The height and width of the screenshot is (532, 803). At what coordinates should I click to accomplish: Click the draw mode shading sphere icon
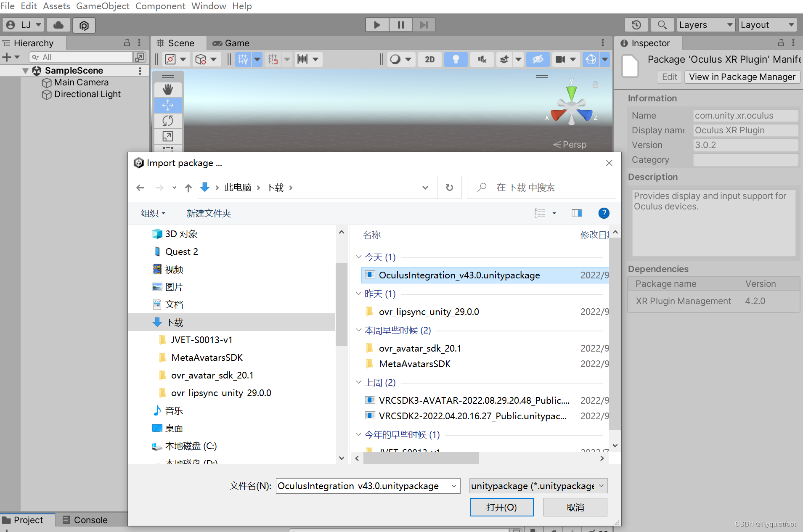tap(395, 59)
